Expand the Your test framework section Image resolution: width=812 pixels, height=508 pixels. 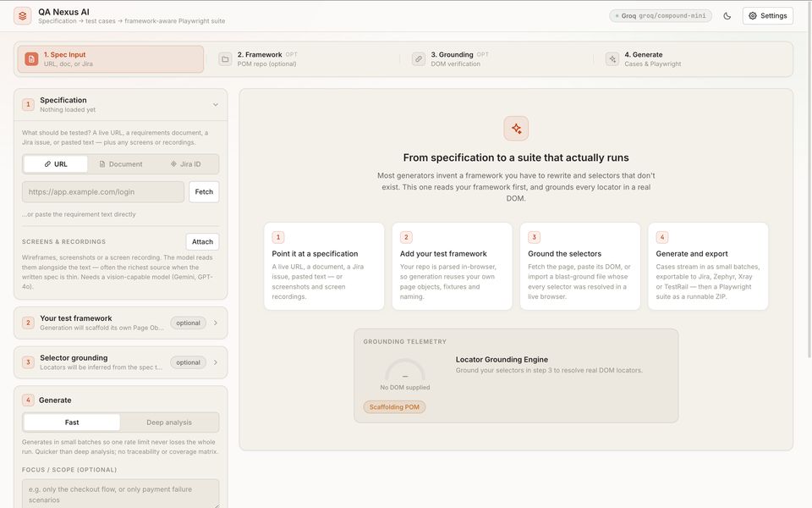click(x=121, y=323)
